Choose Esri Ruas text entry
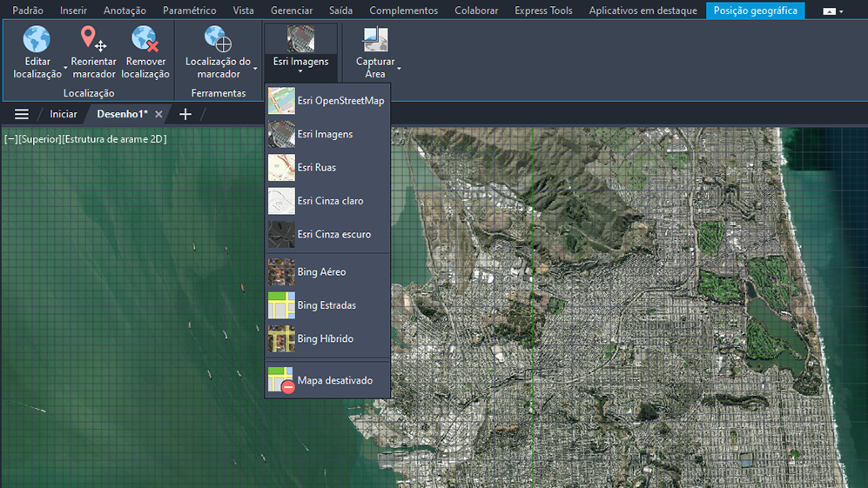 tap(316, 168)
